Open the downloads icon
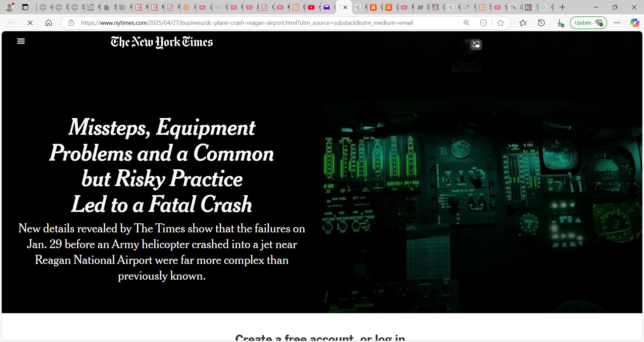 (x=560, y=23)
